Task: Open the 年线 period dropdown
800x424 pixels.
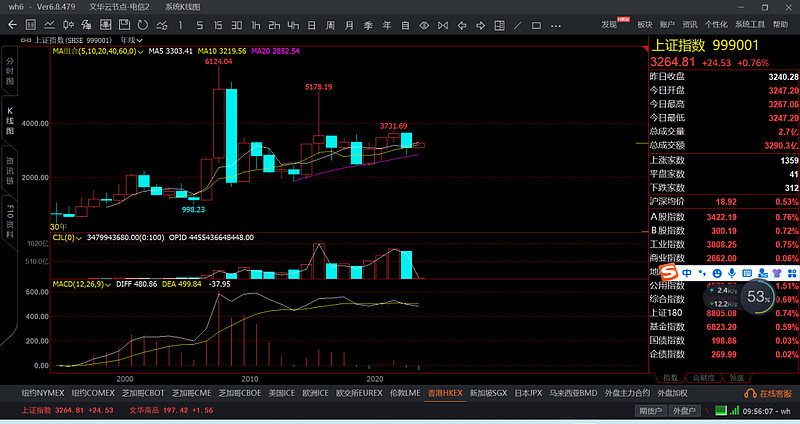Action: (x=132, y=40)
